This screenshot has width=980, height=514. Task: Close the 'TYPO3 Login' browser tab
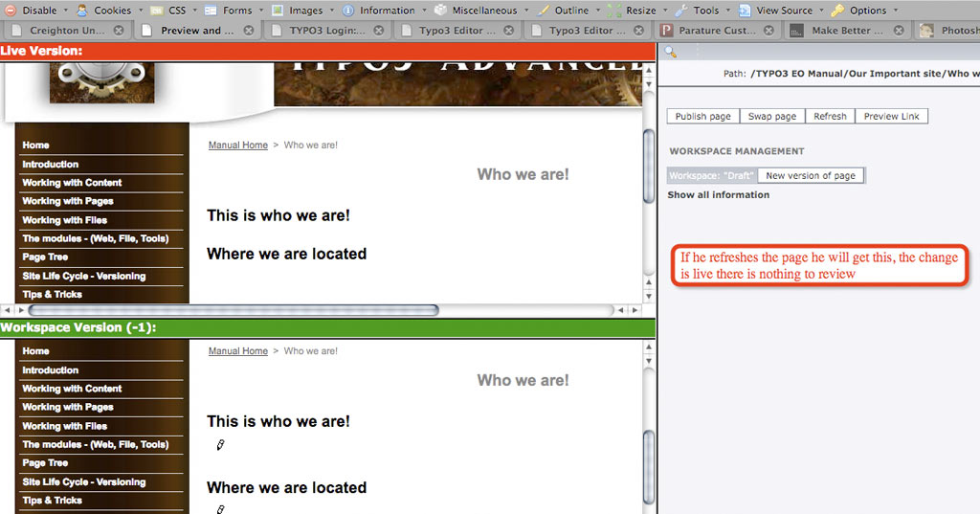point(377,31)
